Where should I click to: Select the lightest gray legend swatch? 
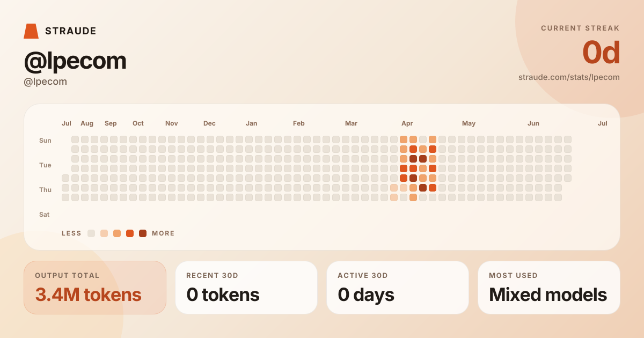click(x=91, y=233)
